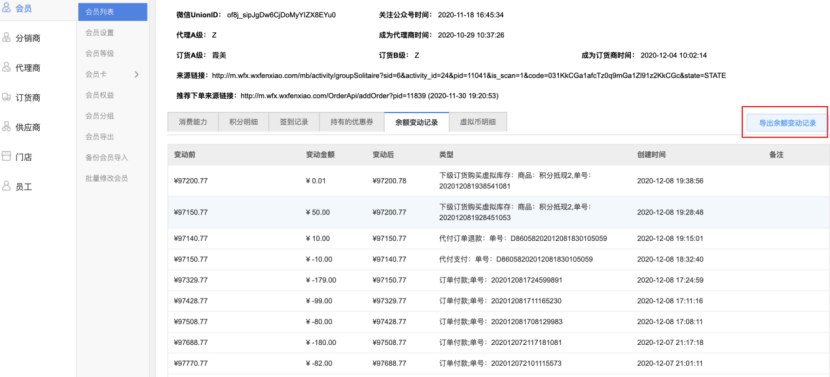The image size is (830, 377).
Task: Open the 签到记录 tab
Action: 294,122
